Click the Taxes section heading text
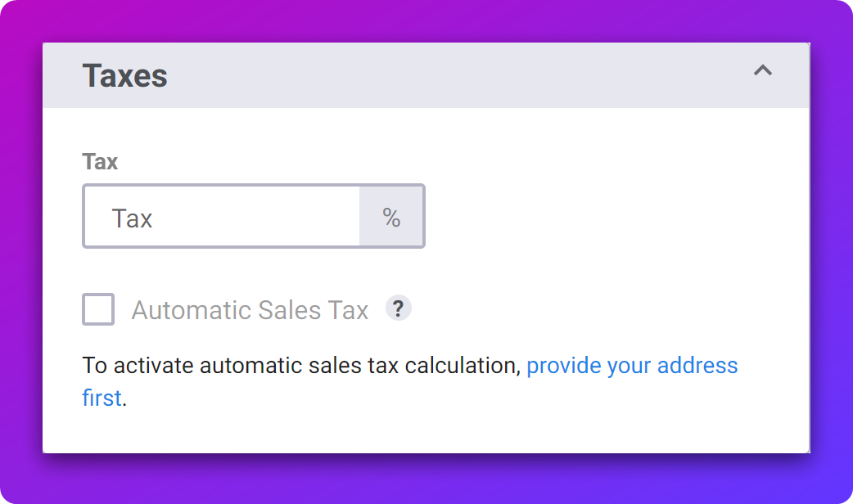The height and width of the screenshot is (504, 853). (124, 75)
